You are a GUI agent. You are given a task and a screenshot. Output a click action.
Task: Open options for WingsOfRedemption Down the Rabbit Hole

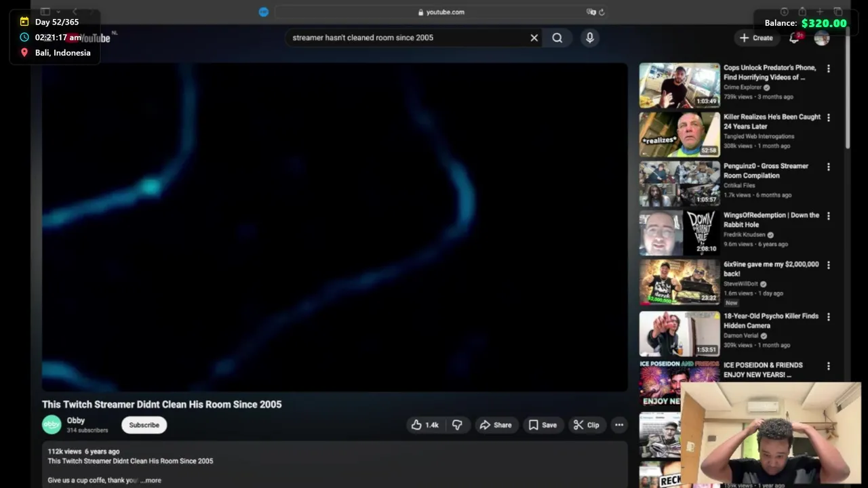(x=828, y=216)
